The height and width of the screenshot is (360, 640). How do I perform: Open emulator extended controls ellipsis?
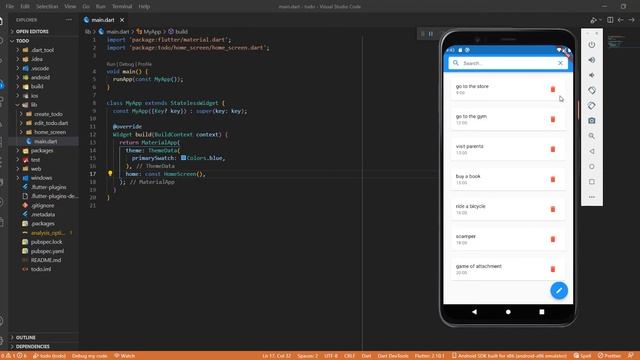591,197
